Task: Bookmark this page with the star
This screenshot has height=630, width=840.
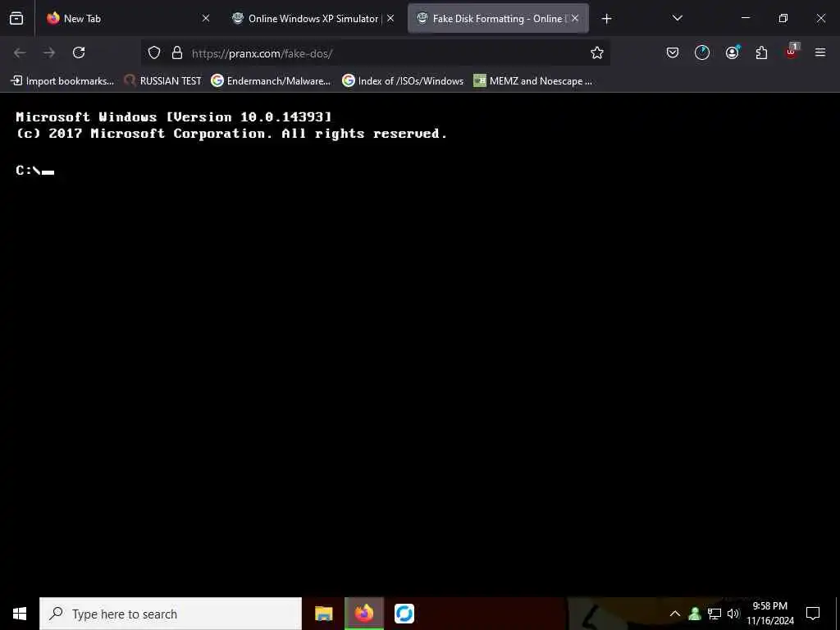Action: click(x=597, y=52)
